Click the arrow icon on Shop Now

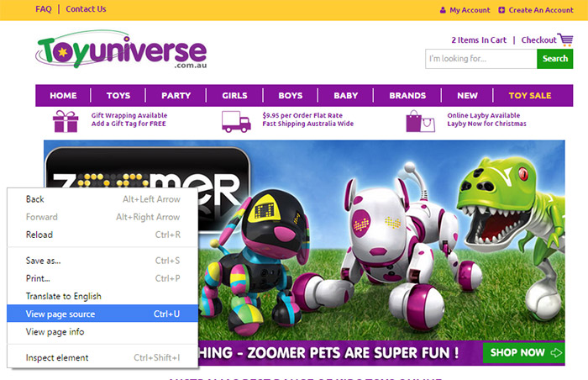click(556, 352)
